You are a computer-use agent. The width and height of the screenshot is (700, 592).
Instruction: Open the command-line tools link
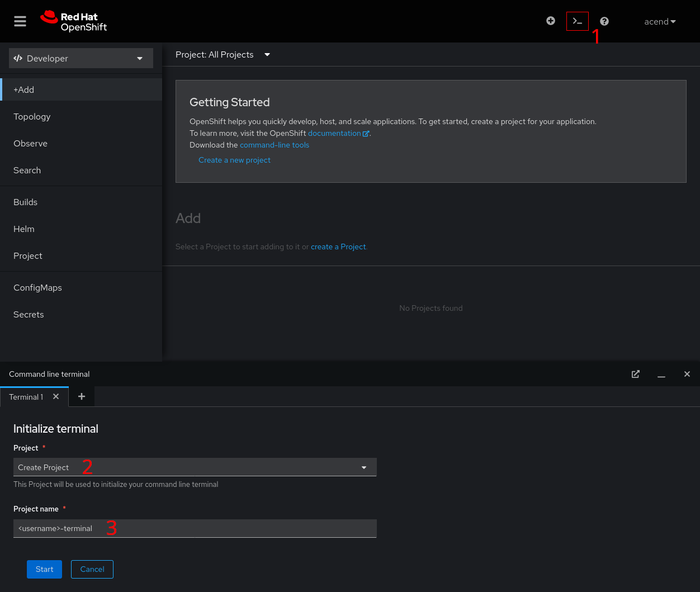(274, 145)
